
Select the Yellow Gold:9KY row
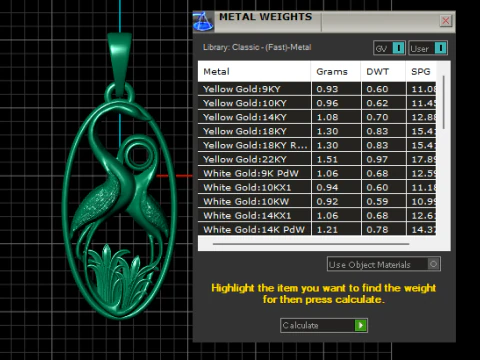tap(317, 89)
